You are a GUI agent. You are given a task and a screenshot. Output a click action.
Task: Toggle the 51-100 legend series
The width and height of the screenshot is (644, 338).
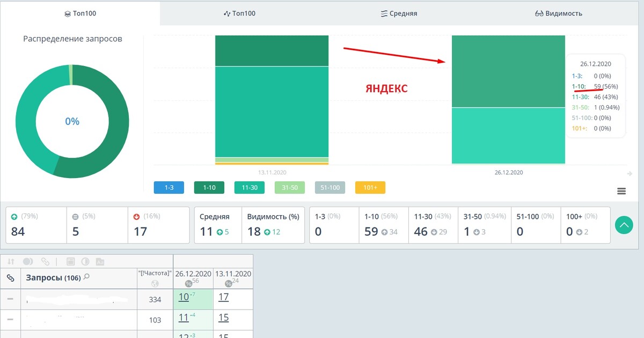click(x=330, y=187)
